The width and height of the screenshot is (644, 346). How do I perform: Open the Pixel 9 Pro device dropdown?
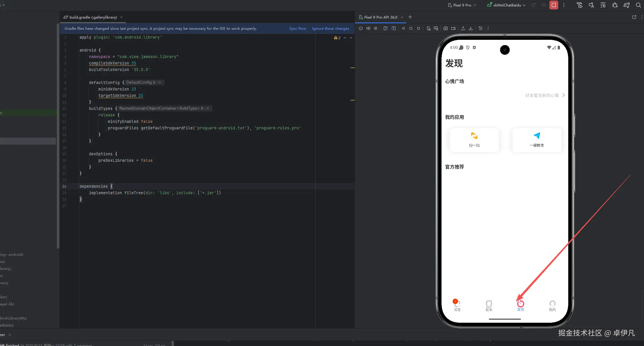(x=462, y=5)
